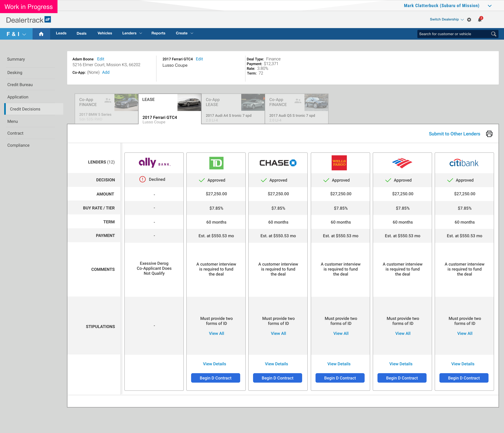The height and width of the screenshot is (433, 504).
Task: Select the 2017 Audi Q5 Finance tab
Action: click(297, 109)
